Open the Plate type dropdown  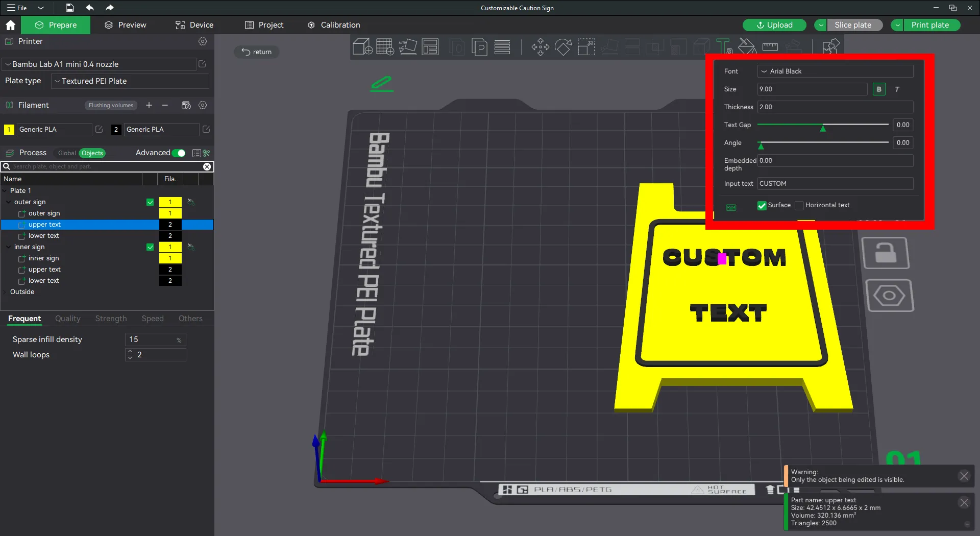tap(130, 81)
